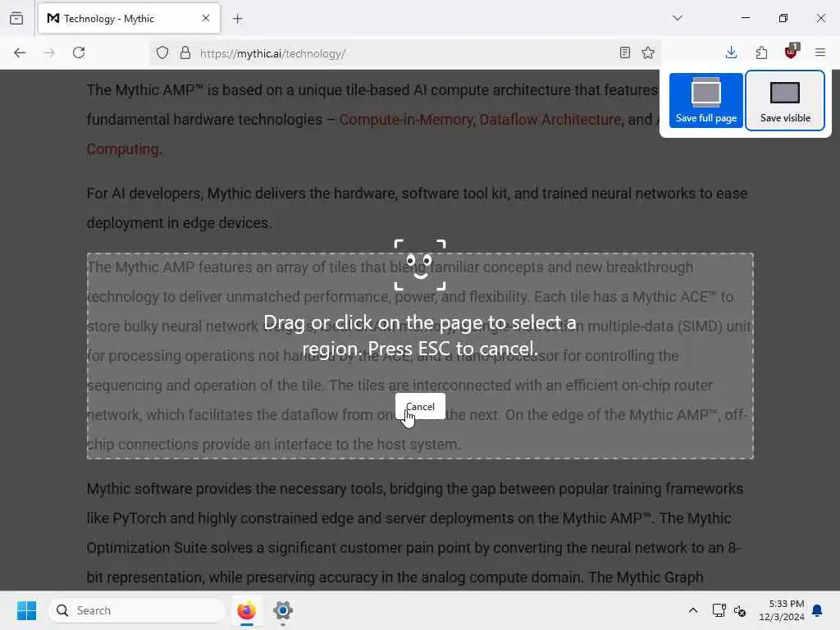Open clock showing 5:33 PM
840x630 pixels.
click(x=781, y=610)
